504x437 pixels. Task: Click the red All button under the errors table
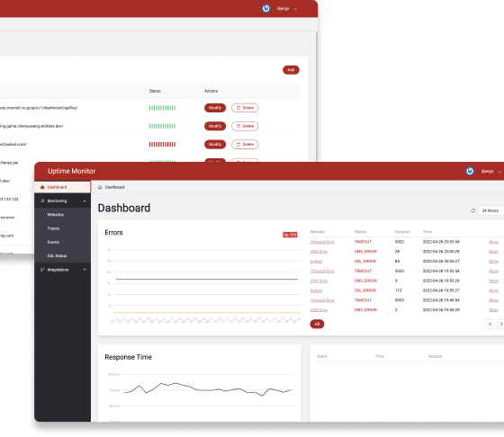317,324
